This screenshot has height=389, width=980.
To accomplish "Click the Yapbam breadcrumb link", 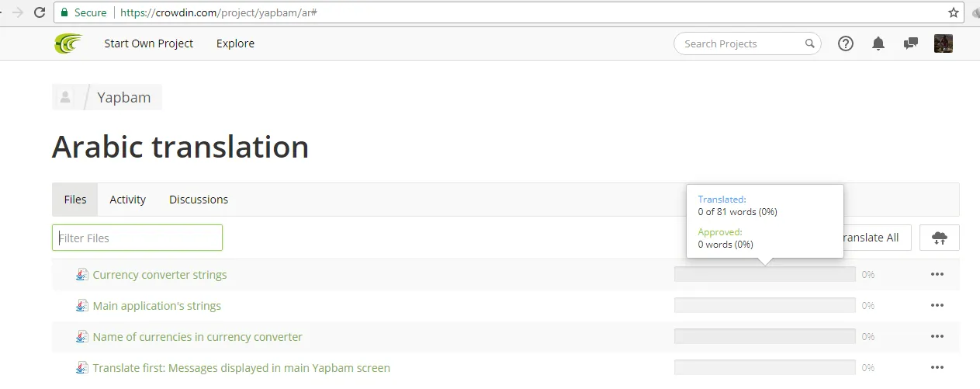I will click(x=124, y=97).
